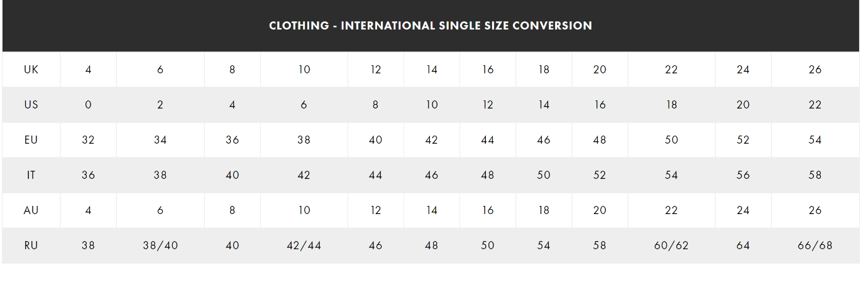Click size 64 in the RU row
The height and width of the screenshot is (285, 868).
pyautogui.click(x=743, y=245)
